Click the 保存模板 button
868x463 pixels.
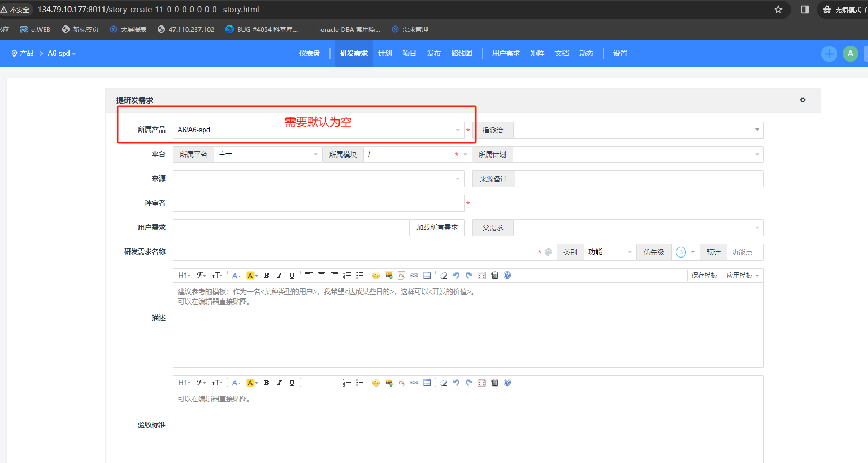(704, 276)
